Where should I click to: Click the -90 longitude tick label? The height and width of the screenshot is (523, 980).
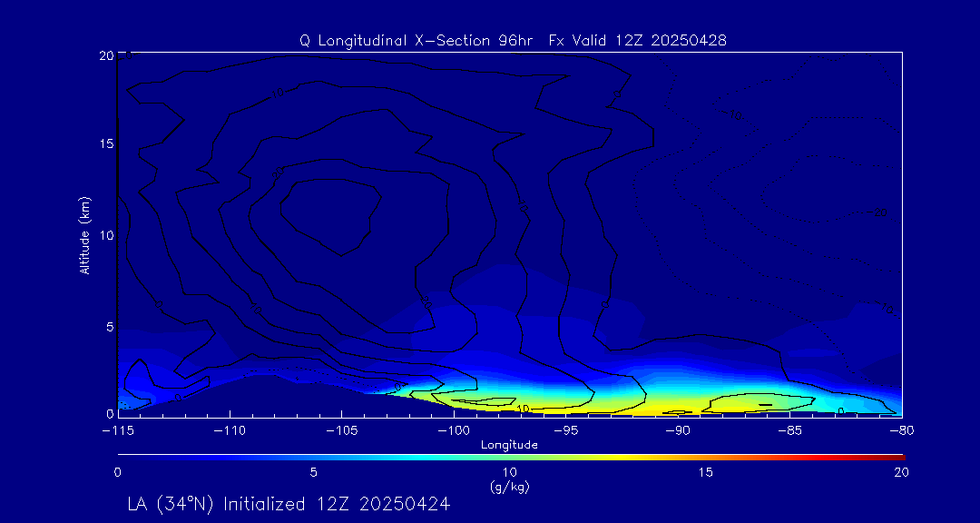(678, 431)
